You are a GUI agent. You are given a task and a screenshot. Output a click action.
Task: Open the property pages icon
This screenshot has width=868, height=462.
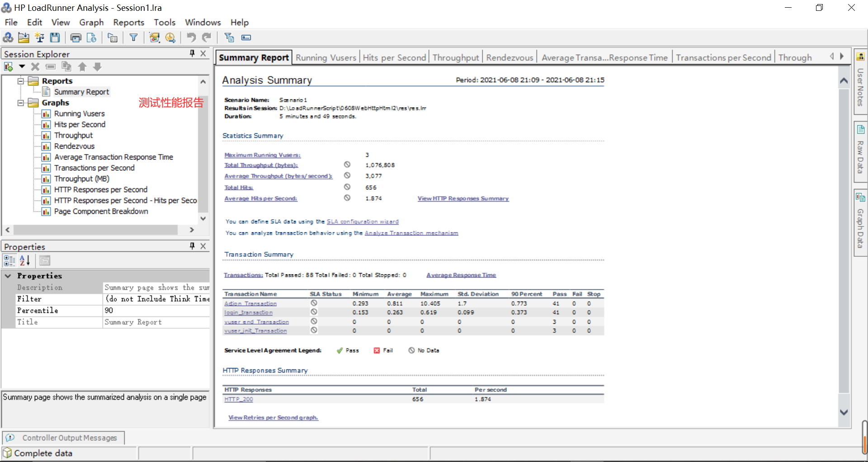point(45,260)
